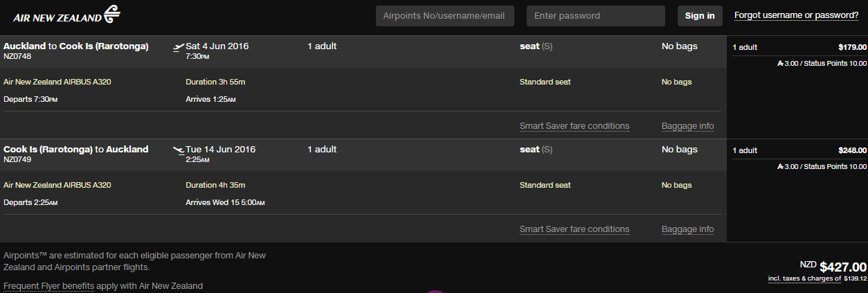
Task: Click the Sign in button
Action: (x=700, y=16)
